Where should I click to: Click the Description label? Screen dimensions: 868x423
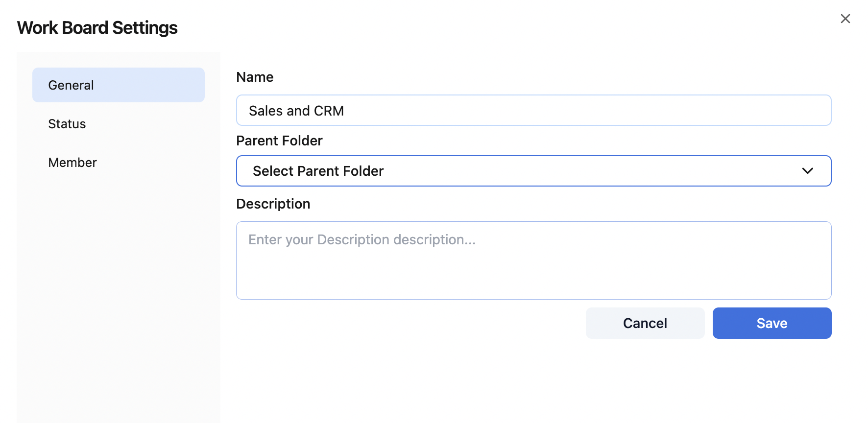273,204
